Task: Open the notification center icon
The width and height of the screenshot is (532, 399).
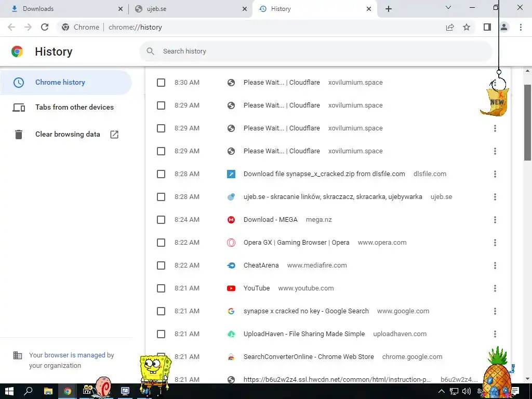Action: pos(515,391)
